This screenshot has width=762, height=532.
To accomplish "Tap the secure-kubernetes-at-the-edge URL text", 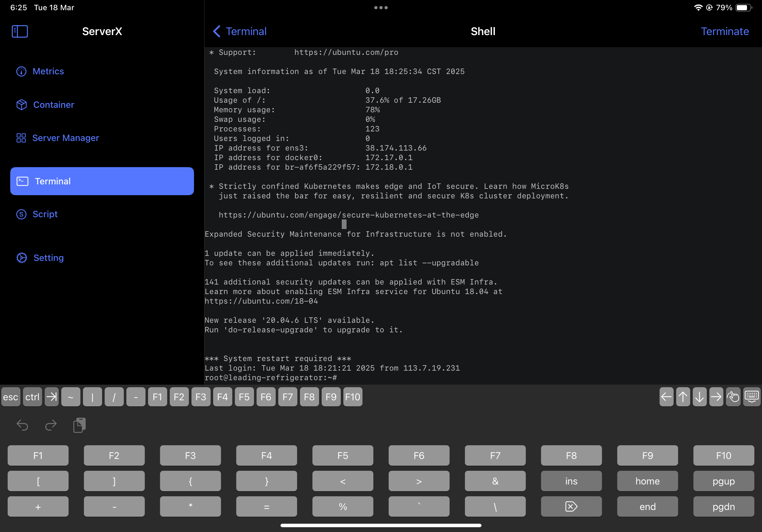I will 348,215.
